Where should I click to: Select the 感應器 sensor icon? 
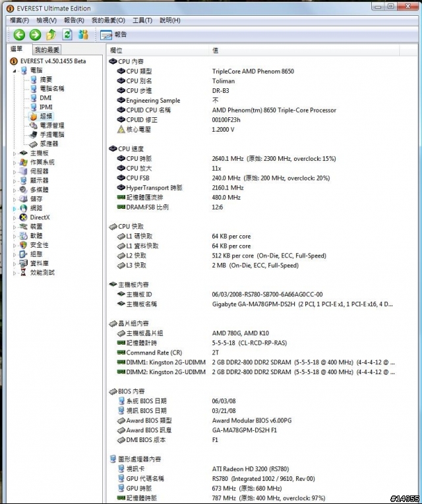pos(34,144)
